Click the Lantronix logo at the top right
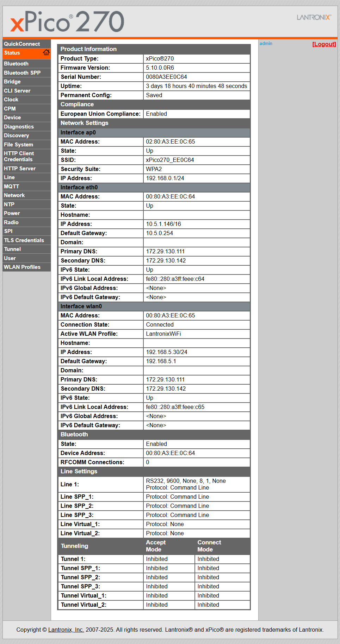340x644 pixels. coord(314,17)
